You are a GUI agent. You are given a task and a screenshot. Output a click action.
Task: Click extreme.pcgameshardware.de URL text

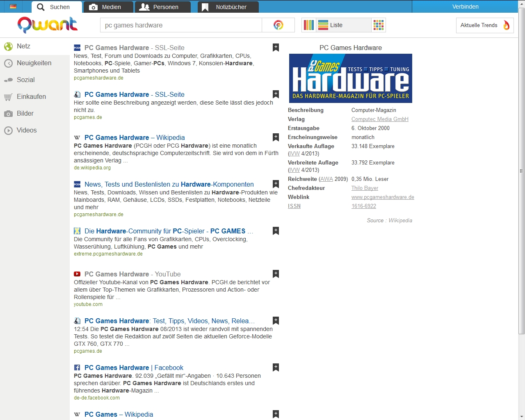point(108,254)
